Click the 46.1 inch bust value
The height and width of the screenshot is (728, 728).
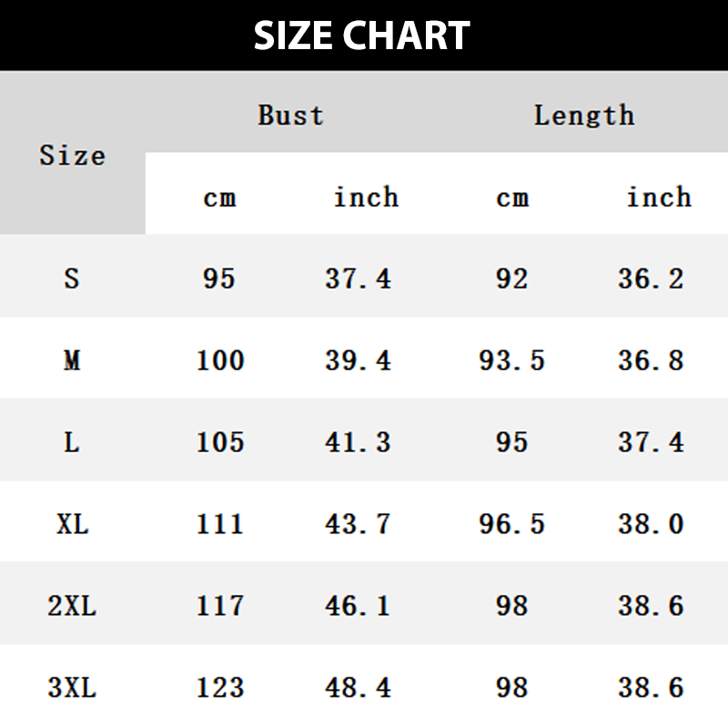[358, 606]
